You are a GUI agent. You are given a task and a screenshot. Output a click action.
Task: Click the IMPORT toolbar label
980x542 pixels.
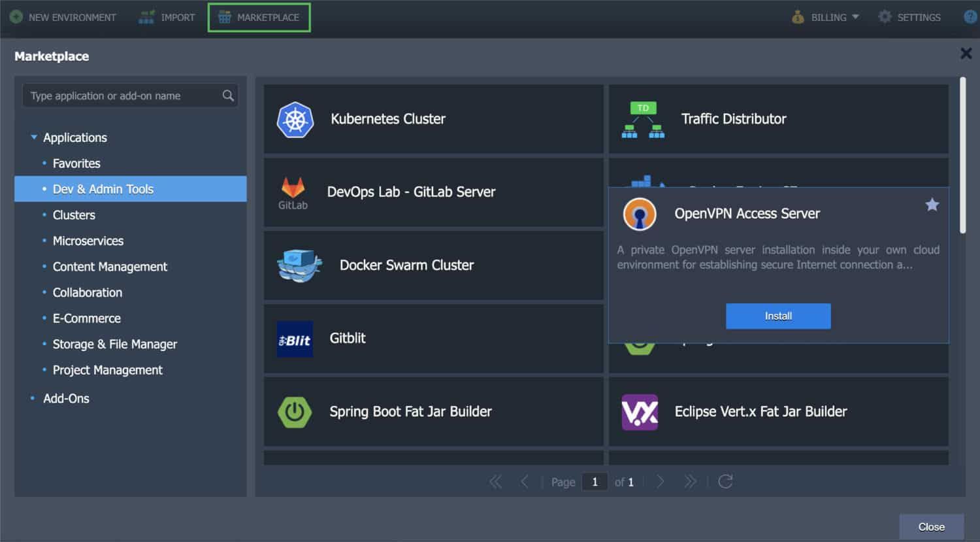[178, 18]
